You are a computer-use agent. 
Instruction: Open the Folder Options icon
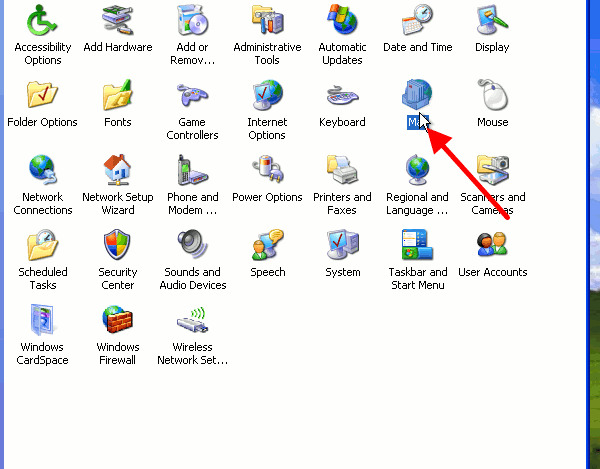point(42,94)
